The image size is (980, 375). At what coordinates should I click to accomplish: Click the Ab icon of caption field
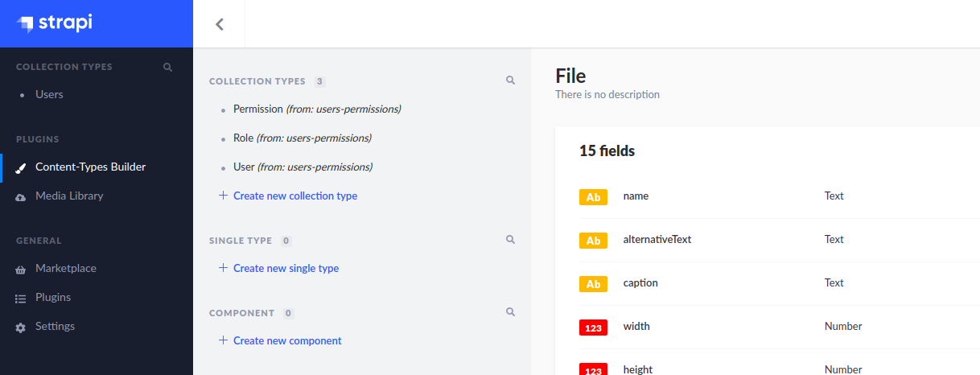pos(593,284)
